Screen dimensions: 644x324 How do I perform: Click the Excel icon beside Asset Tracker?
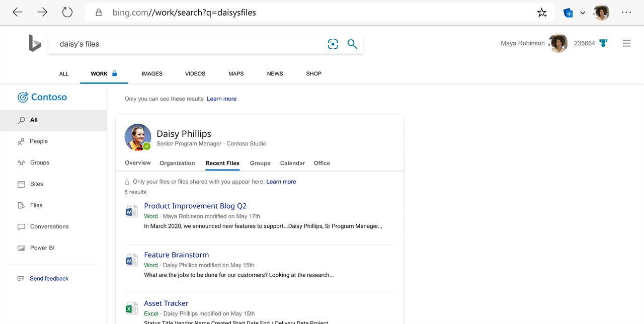pyautogui.click(x=131, y=308)
